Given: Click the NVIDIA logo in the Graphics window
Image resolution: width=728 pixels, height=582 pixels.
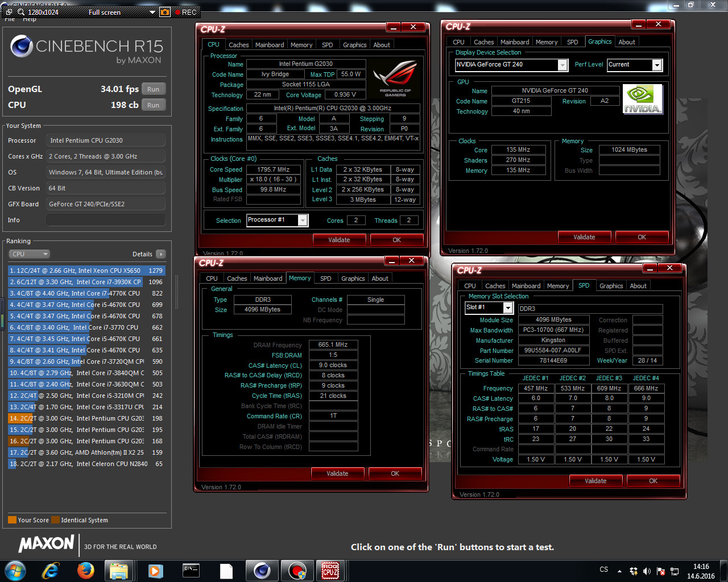Looking at the screenshot, I should [643, 99].
